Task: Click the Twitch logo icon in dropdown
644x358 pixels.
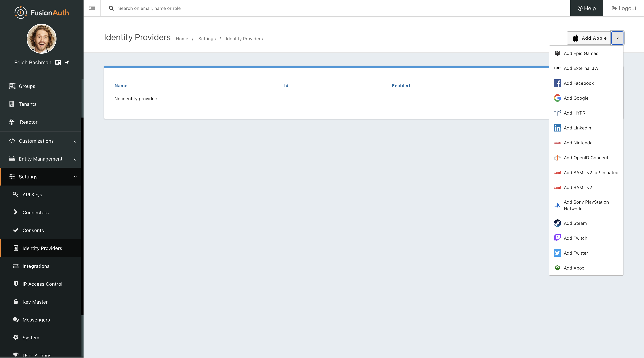Action: 557,238
